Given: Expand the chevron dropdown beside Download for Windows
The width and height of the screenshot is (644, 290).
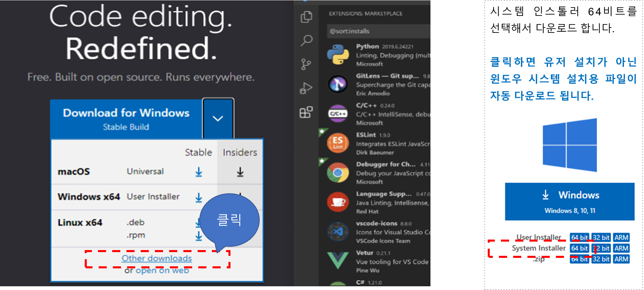Looking at the screenshot, I should (218, 118).
